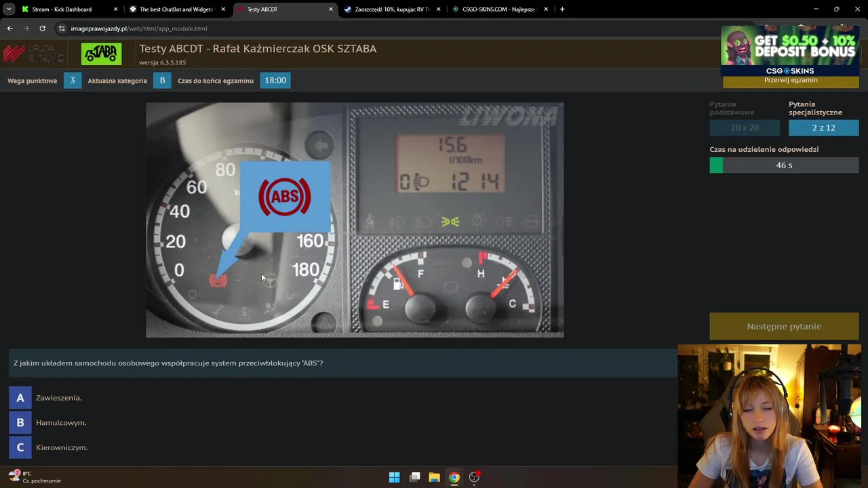Open a new browser tab
This screenshot has width=868, height=488.
pyautogui.click(x=562, y=9)
